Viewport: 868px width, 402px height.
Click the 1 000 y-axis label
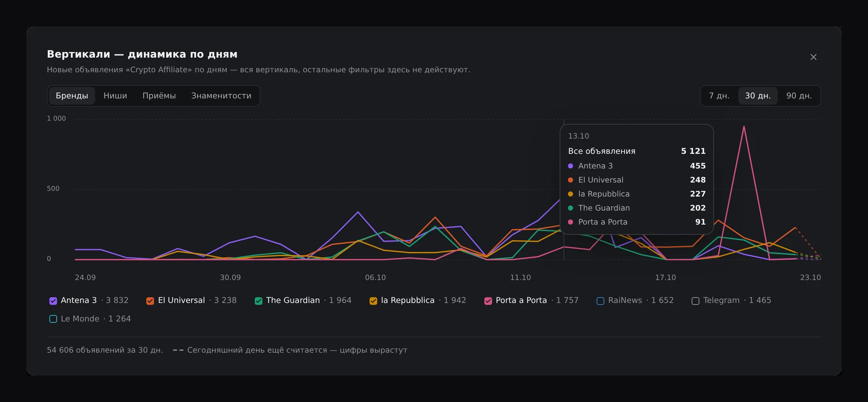coord(56,119)
